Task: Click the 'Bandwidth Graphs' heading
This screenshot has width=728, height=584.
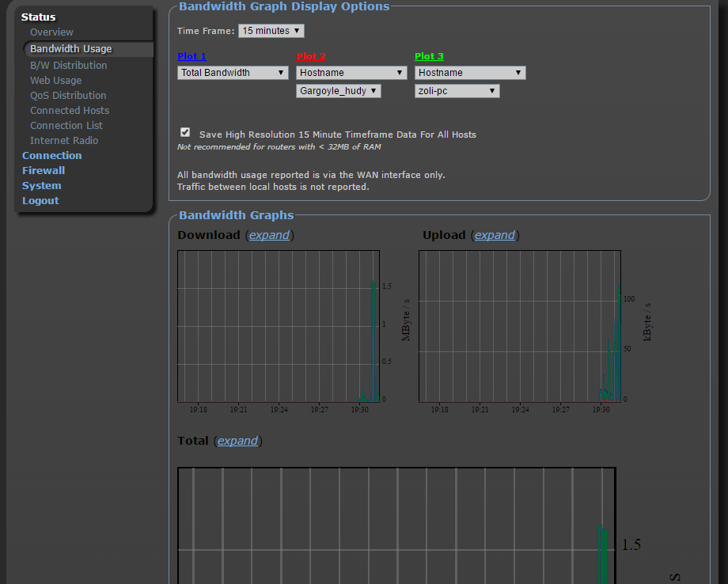Action: pos(237,215)
